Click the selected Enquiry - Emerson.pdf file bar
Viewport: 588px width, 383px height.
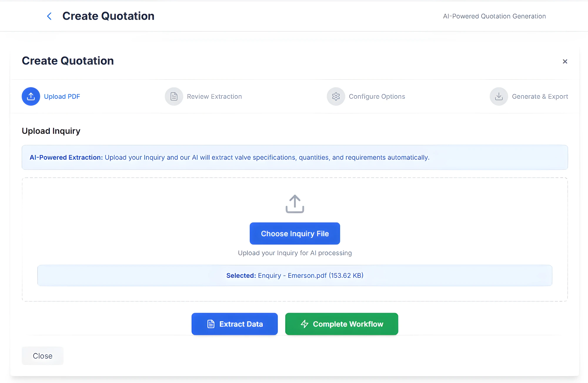pyautogui.click(x=295, y=275)
